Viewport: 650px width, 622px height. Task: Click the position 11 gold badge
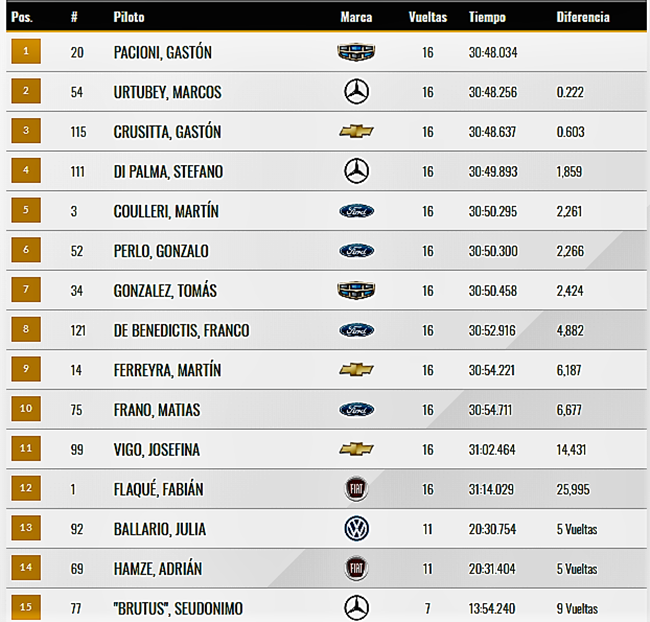[26, 448]
